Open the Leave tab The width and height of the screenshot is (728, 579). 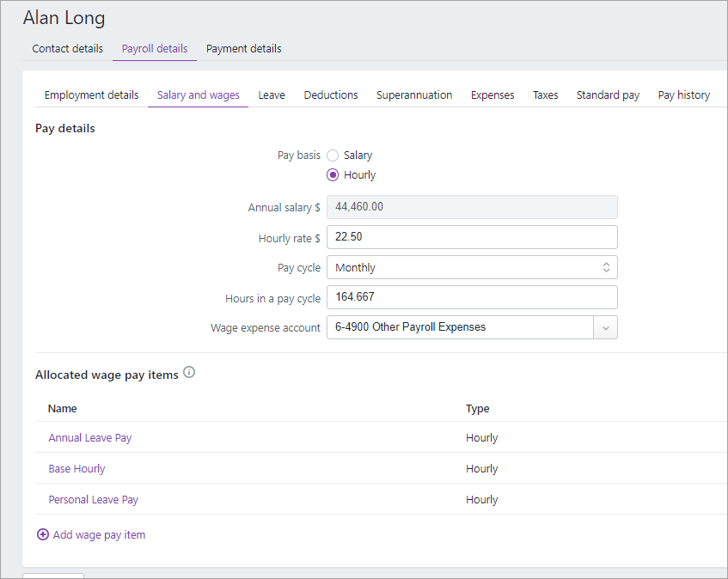(x=271, y=94)
